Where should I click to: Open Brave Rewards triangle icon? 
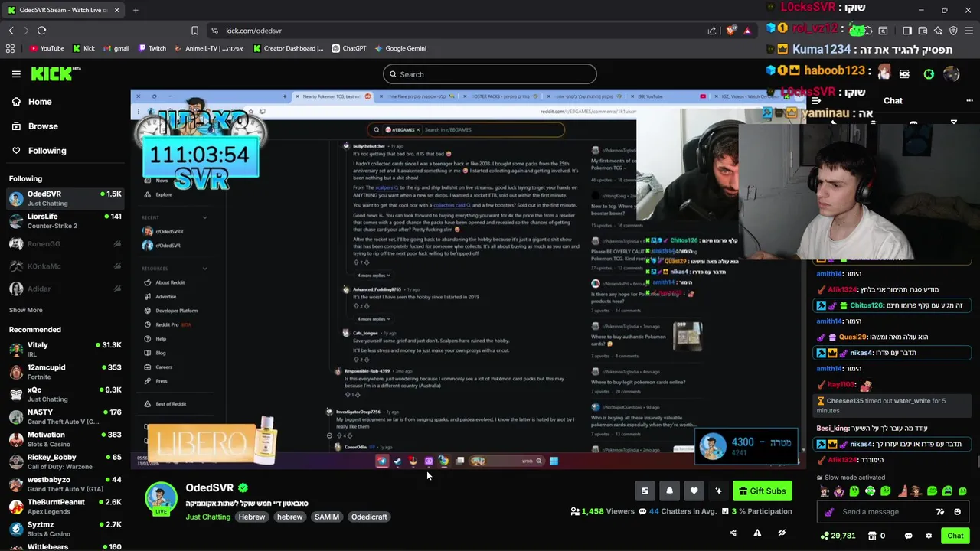pyautogui.click(x=747, y=31)
